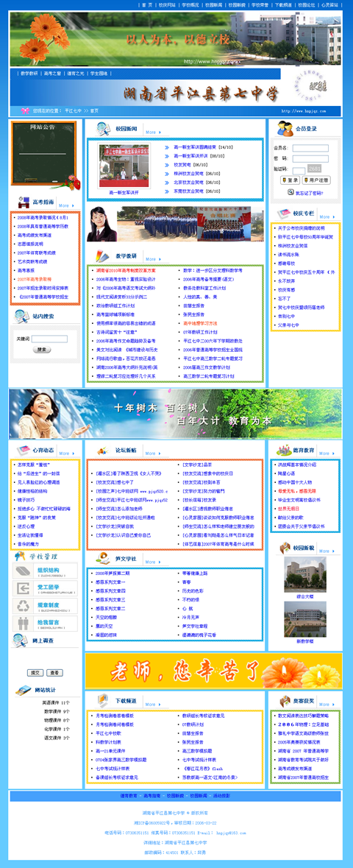
Task: Click the icon beside 校园新貌 heading
Action: coord(285,547)
